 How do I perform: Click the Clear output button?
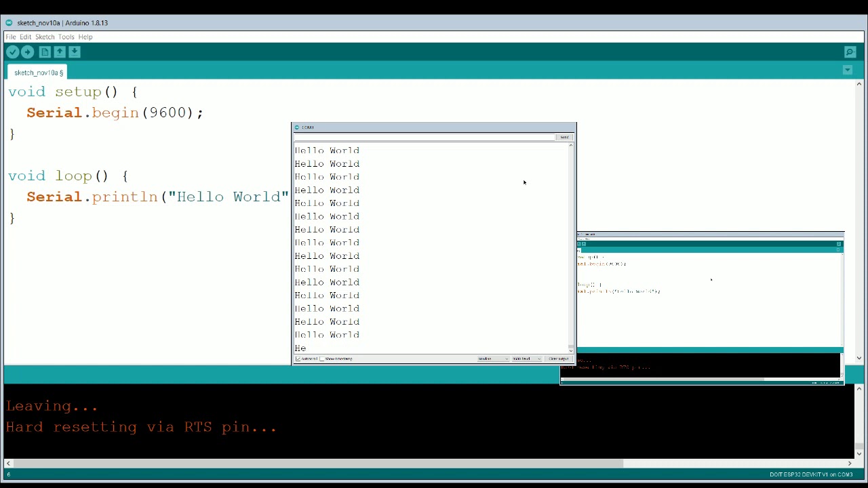pos(559,359)
